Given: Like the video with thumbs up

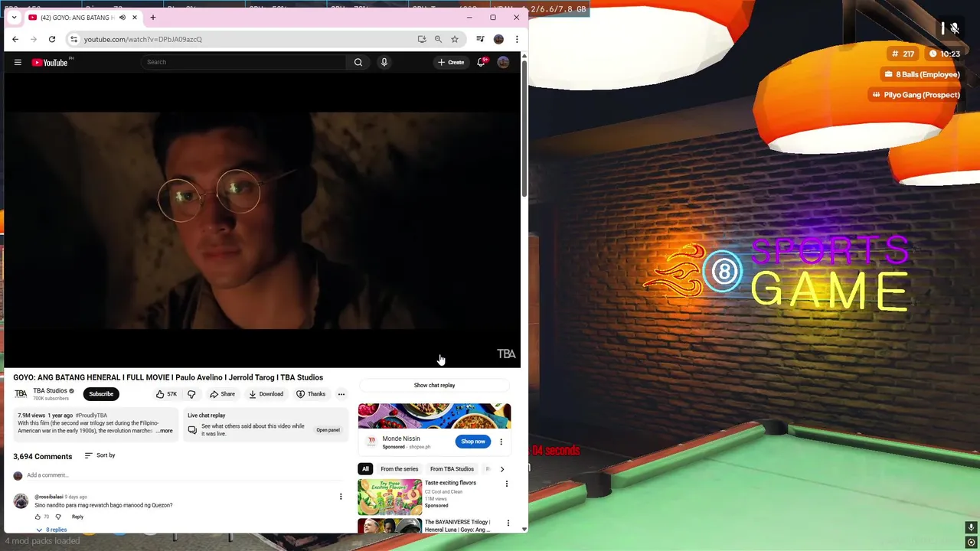Looking at the screenshot, I should [166, 394].
